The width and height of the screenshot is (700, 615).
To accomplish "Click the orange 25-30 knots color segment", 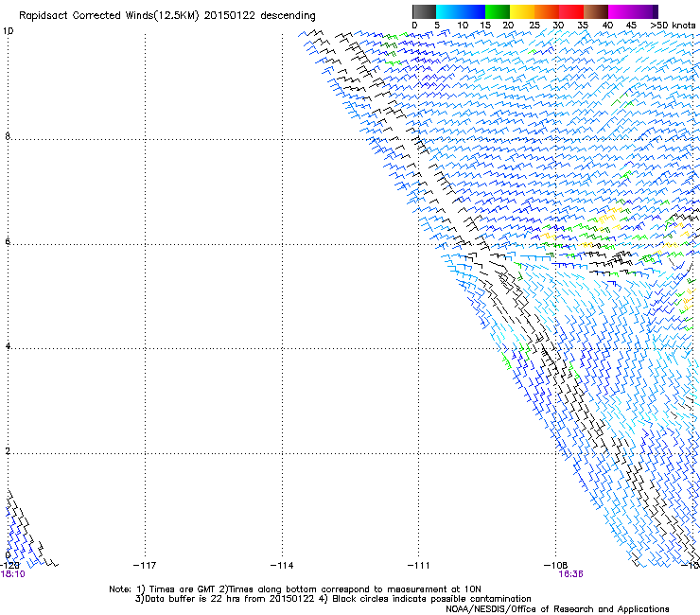I will [x=547, y=11].
